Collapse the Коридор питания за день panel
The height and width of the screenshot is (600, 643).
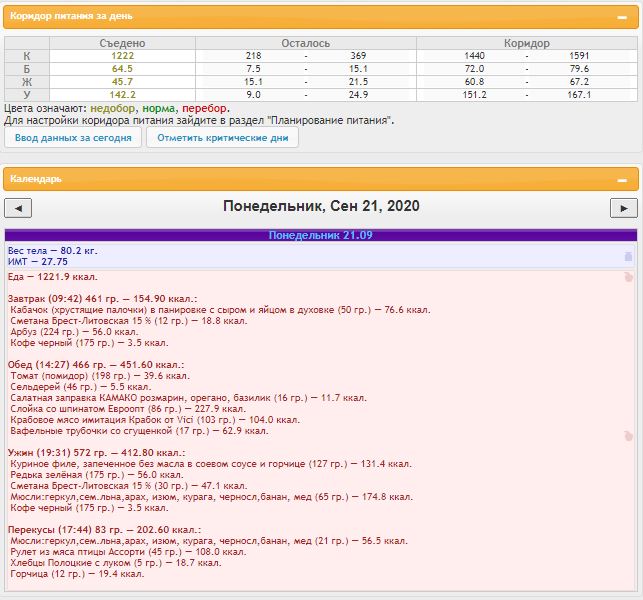click(x=622, y=17)
